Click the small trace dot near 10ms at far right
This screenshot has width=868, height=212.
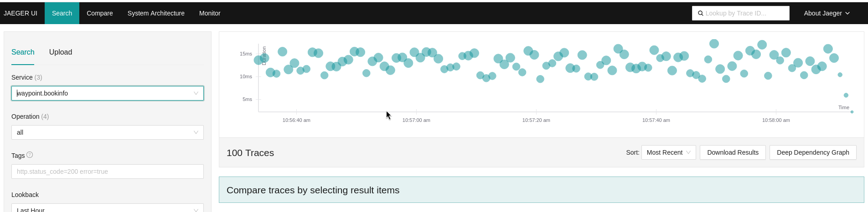coord(840,75)
